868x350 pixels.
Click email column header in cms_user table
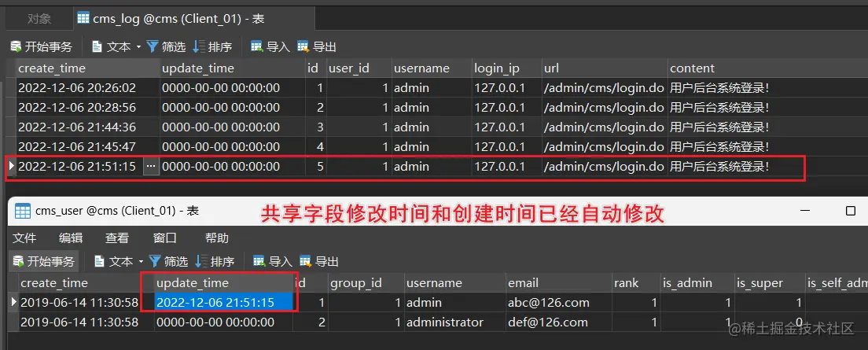tap(558, 283)
